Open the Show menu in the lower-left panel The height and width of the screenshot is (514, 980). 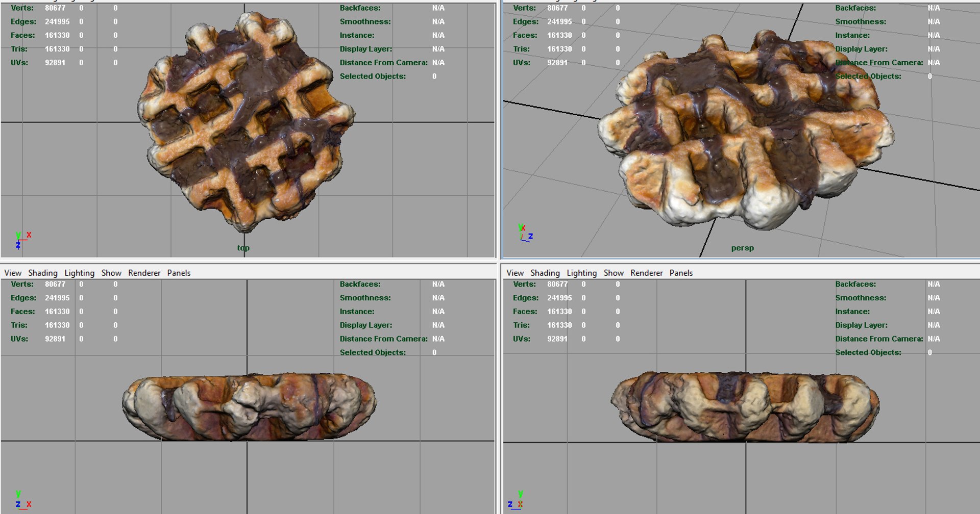coord(111,273)
